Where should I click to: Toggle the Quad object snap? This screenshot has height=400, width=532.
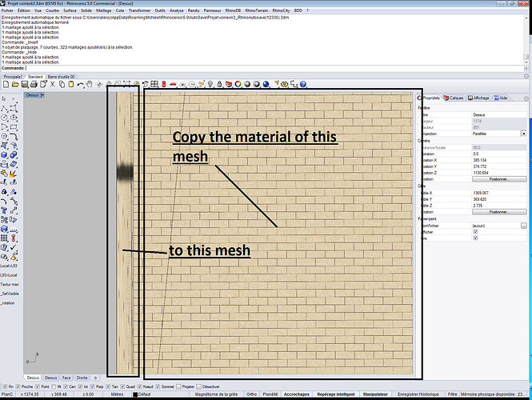pos(123,386)
